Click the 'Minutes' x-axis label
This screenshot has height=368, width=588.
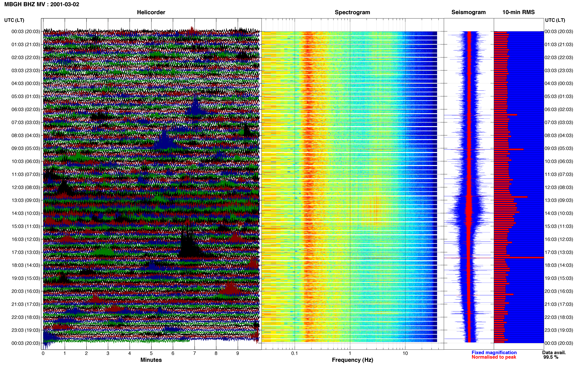pyautogui.click(x=151, y=360)
